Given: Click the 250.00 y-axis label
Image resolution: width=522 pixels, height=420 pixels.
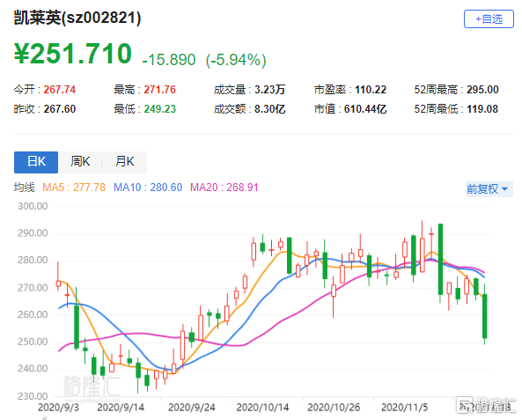Looking at the screenshot, I should 33,342.
